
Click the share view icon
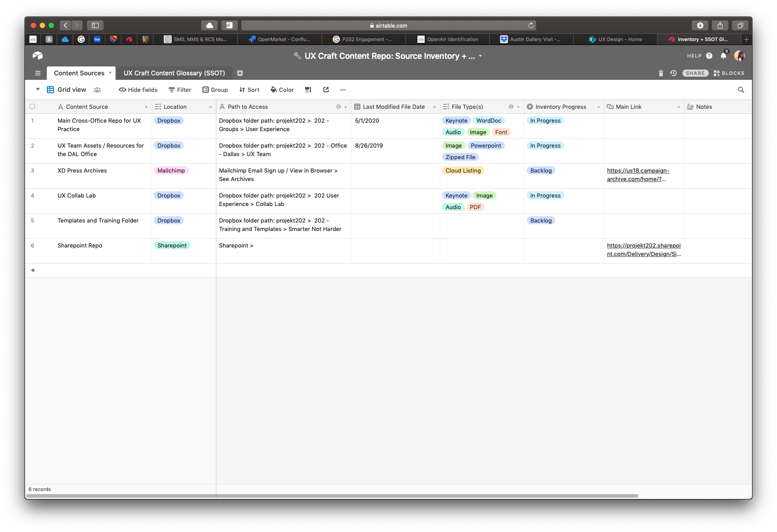pos(326,90)
